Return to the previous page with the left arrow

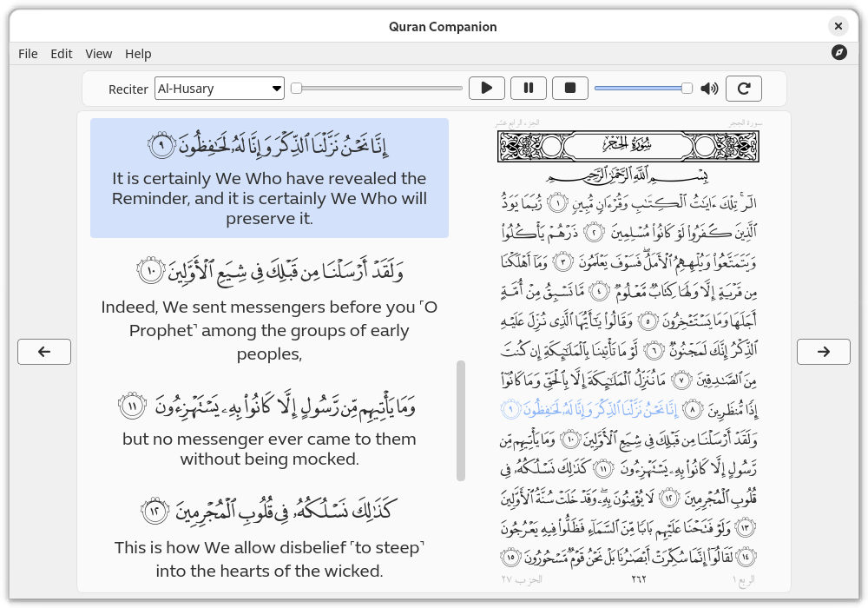click(x=43, y=351)
